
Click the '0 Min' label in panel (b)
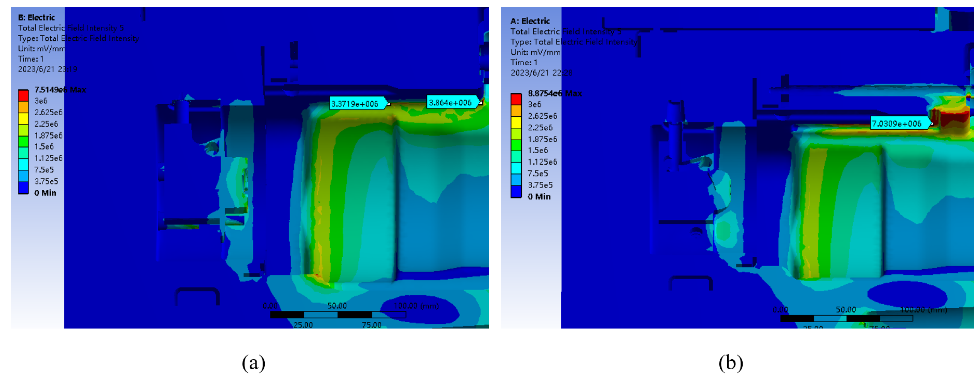pyautogui.click(x=539, y=197)
